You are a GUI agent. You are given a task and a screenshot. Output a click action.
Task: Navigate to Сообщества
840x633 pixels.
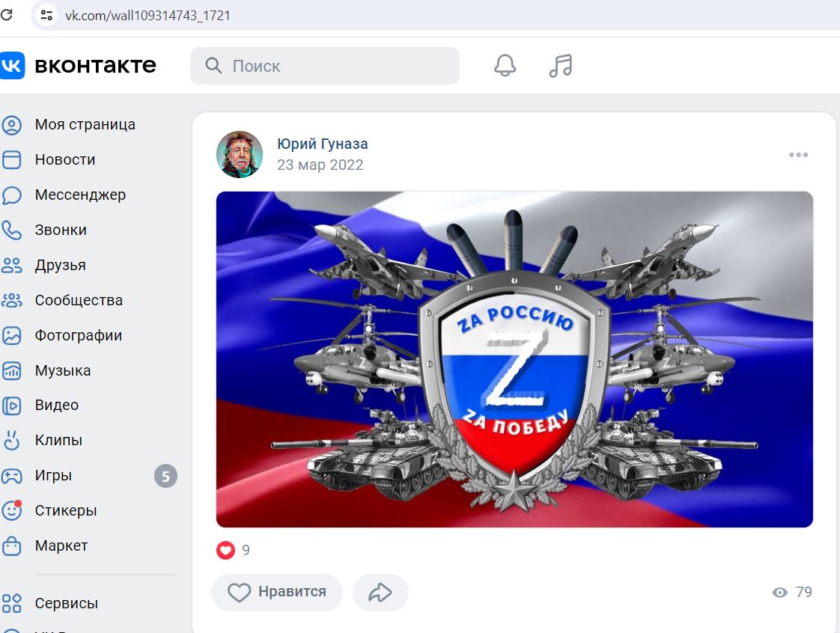pyautogui.click(x=79, y=301)
